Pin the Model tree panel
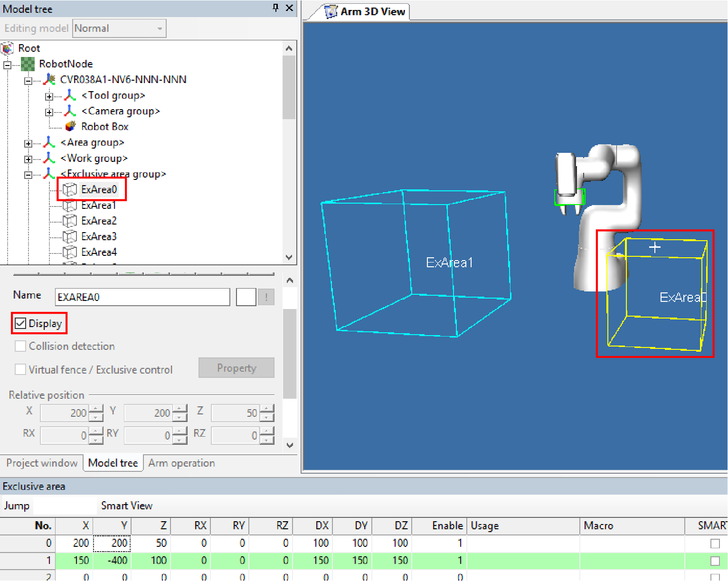This screenshot has height=581, width=728. (275, 8)
